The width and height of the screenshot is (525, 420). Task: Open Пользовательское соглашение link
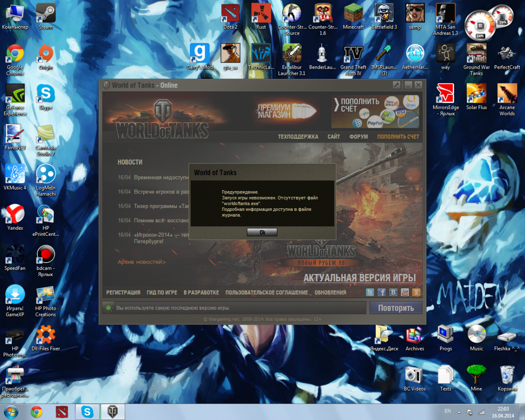tap(266, 292)
